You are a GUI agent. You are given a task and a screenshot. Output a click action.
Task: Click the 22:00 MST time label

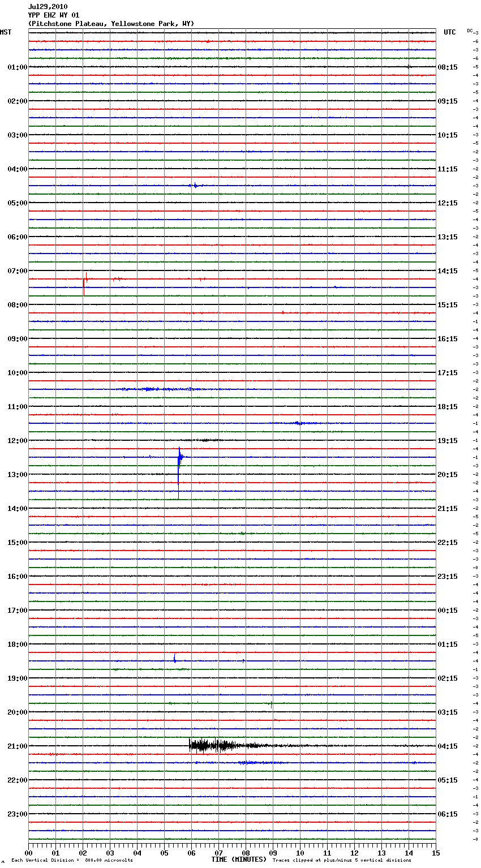18,780
